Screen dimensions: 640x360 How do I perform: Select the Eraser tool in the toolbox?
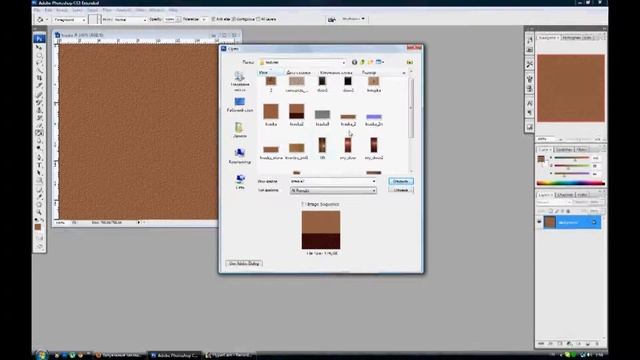[39, 125]
